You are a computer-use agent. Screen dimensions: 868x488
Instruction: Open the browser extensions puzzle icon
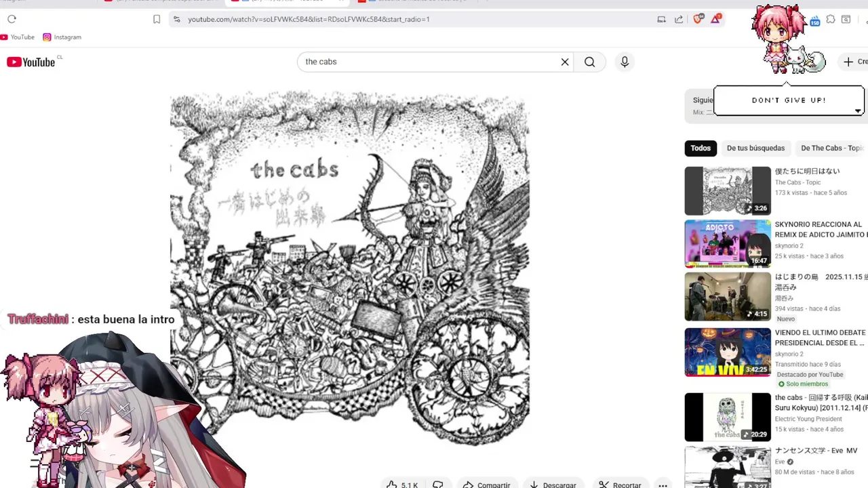click(831, 19)
